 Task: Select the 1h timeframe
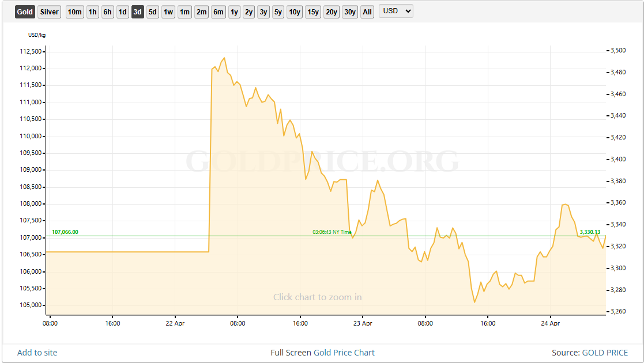[x=92, y=12]
